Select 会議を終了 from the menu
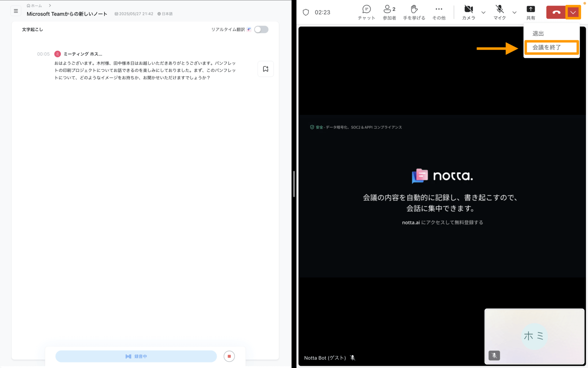 (x=552, y=47)
